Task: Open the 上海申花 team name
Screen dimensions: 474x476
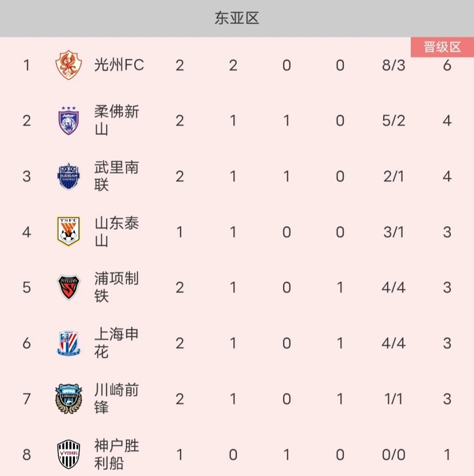Action: [x=117, y=343]
